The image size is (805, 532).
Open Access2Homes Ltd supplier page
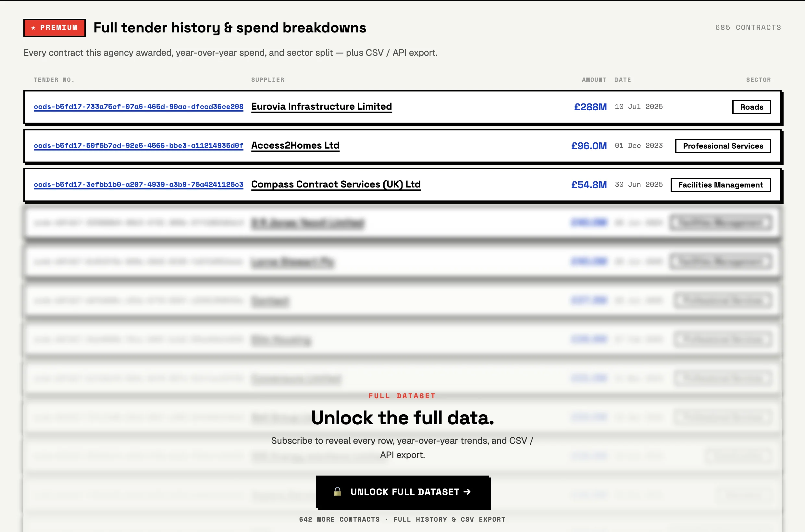tap(295, 146)
